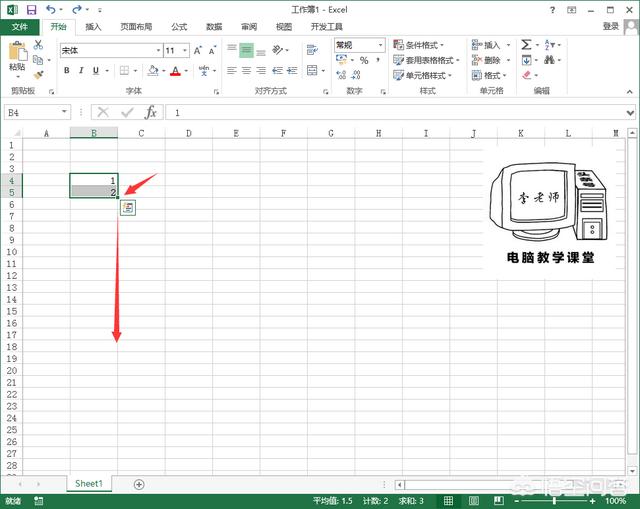
Task: Click the 文件 button
Action: pyautogui.click(x=19, y=27)
